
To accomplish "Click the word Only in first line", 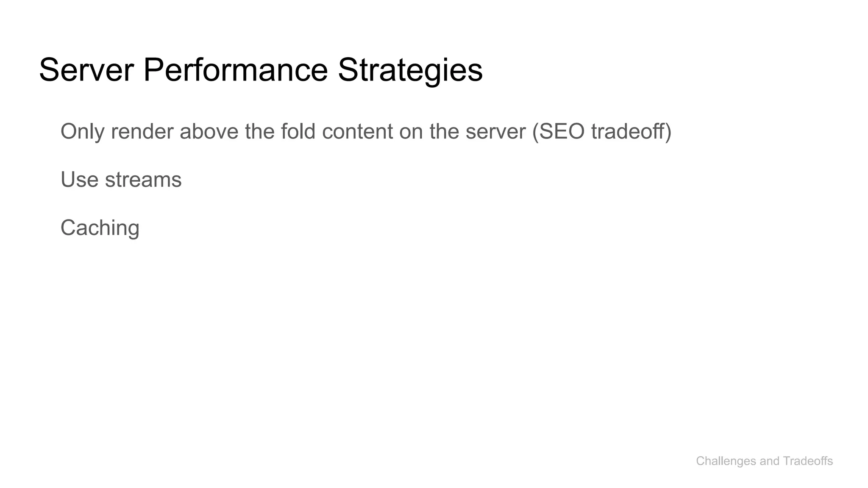I will click(82, 131).
